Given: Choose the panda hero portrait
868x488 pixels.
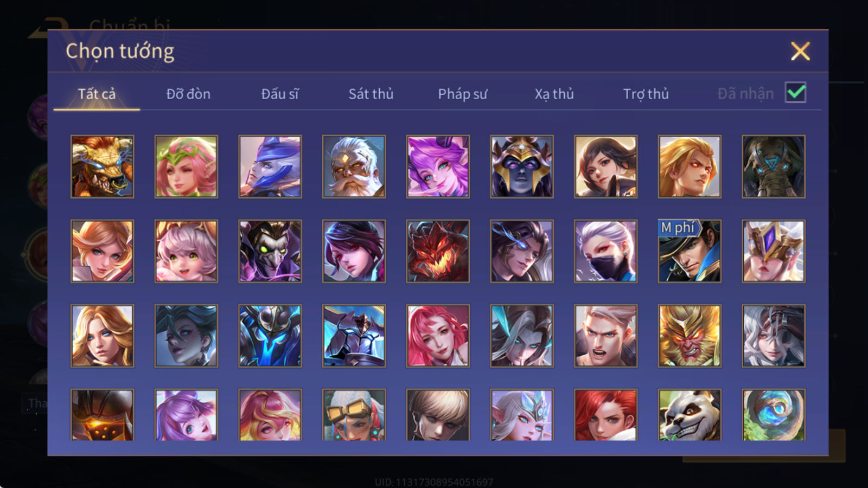Looking at the screenshot, I should pyautogui.click(x=690, y=414).
